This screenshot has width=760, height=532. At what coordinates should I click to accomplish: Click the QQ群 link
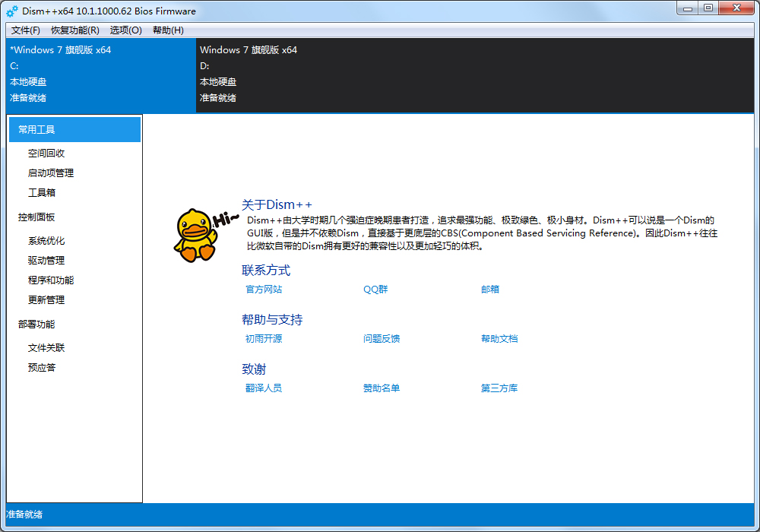tap(375, 290)
